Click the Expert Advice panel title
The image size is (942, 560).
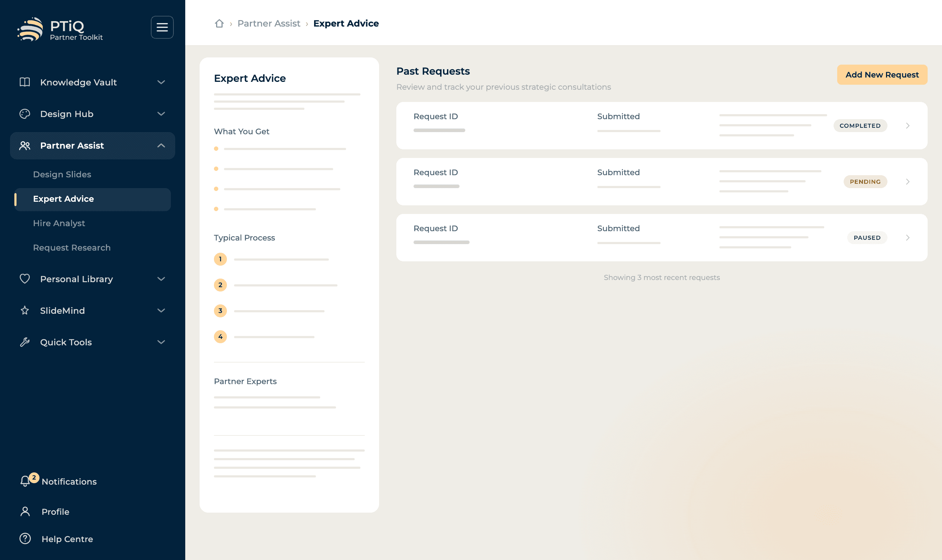[x=250, y=78]
